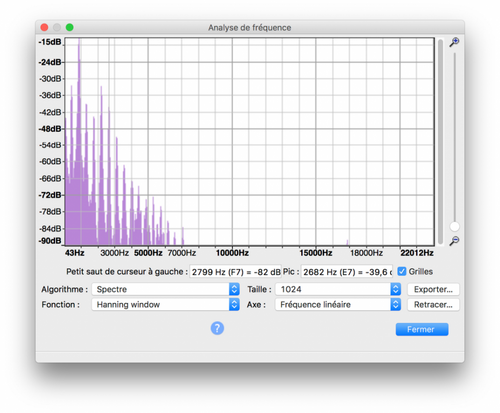Toggle the Grilles checkbox
500x413 pixels.
pos(402,271)
